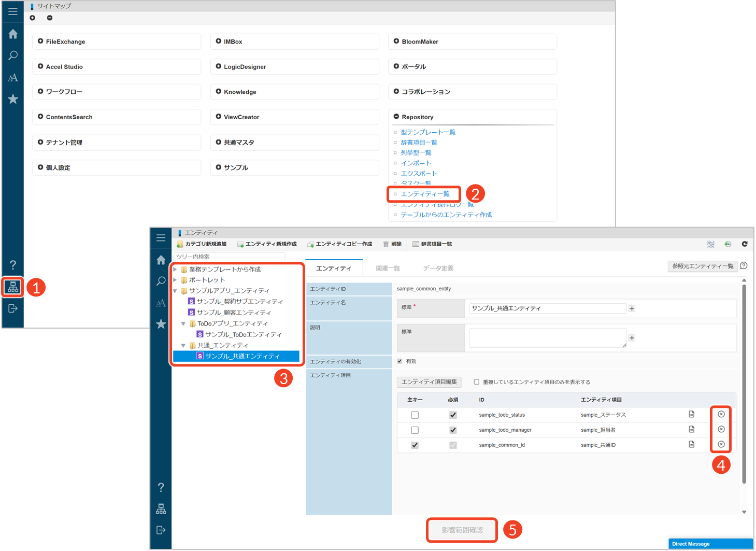The width and height of the screenshot is (756, 551).
Task: Click the reload icon in entity toolbar
Action: (x=744, y=244)
